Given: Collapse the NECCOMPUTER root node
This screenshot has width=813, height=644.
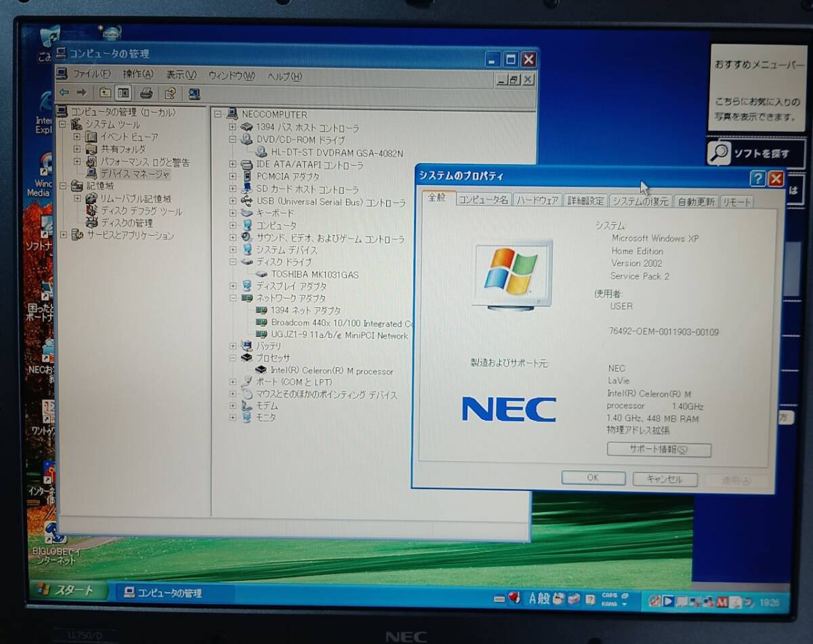Looking at the screenshot, I should [217, 114].
